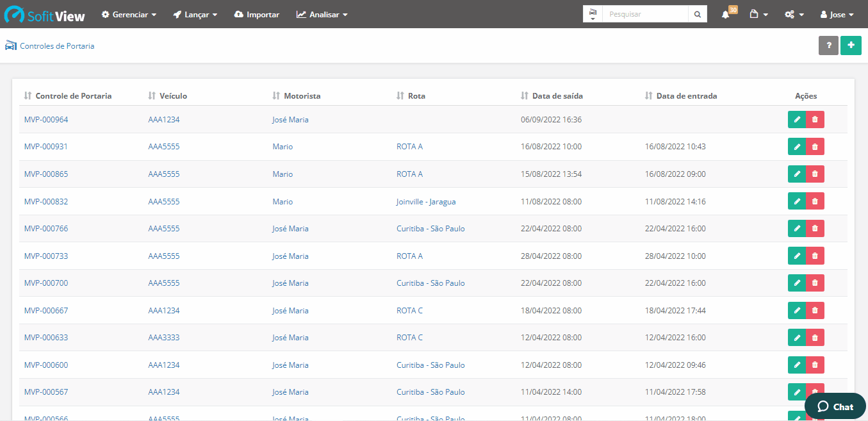The height and width of the screenshot is (421, 868).
Task: Open ROTA A in MVP-000931 row
Action: [x=409, y=147]
